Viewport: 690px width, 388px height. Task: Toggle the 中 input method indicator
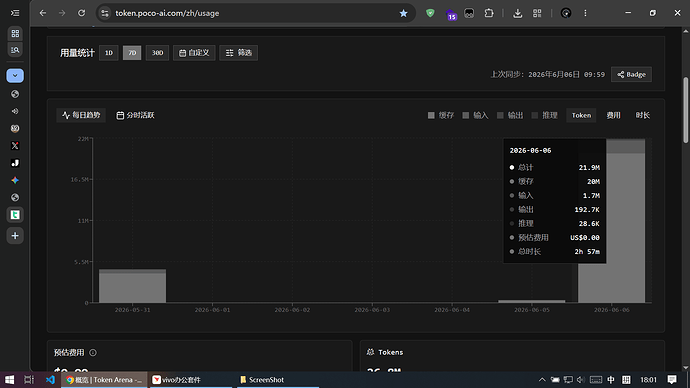[611, 380]
